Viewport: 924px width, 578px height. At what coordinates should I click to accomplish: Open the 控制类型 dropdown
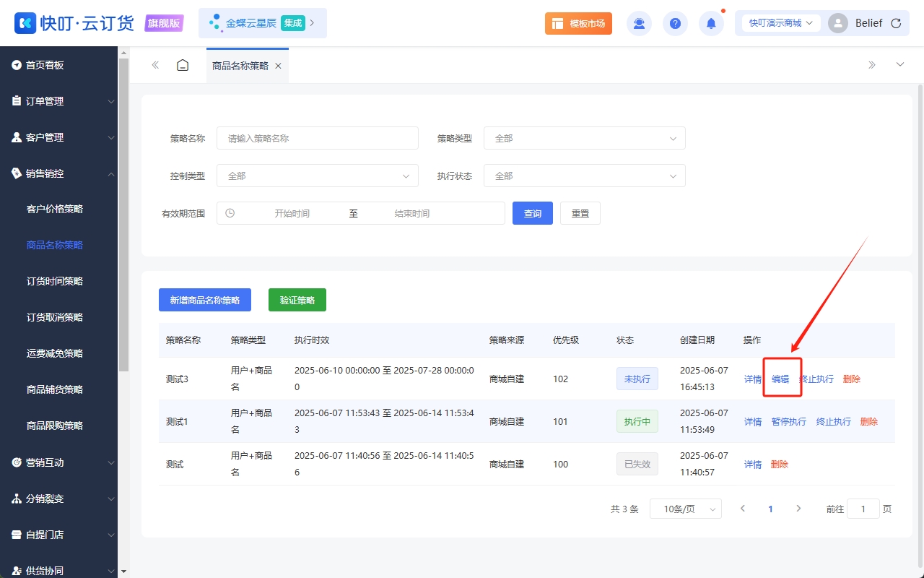[318, 176]
